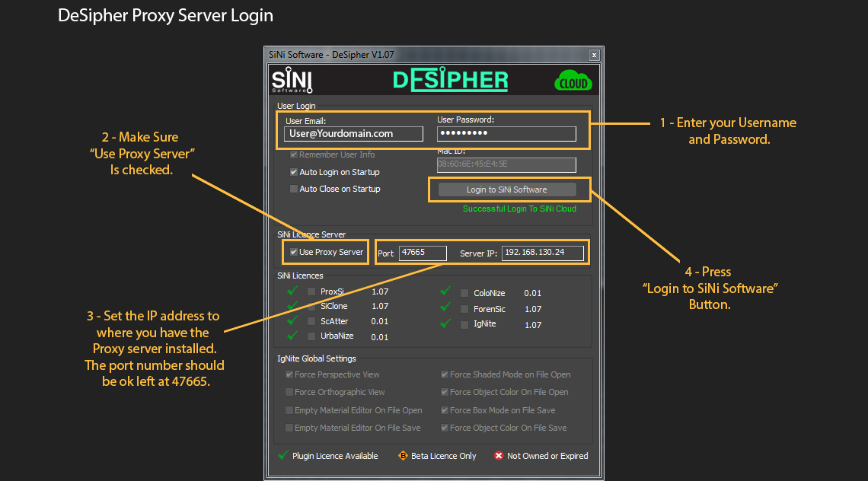868x481 pixels.
Task: Click the Port number field
Action: (423, 253)
